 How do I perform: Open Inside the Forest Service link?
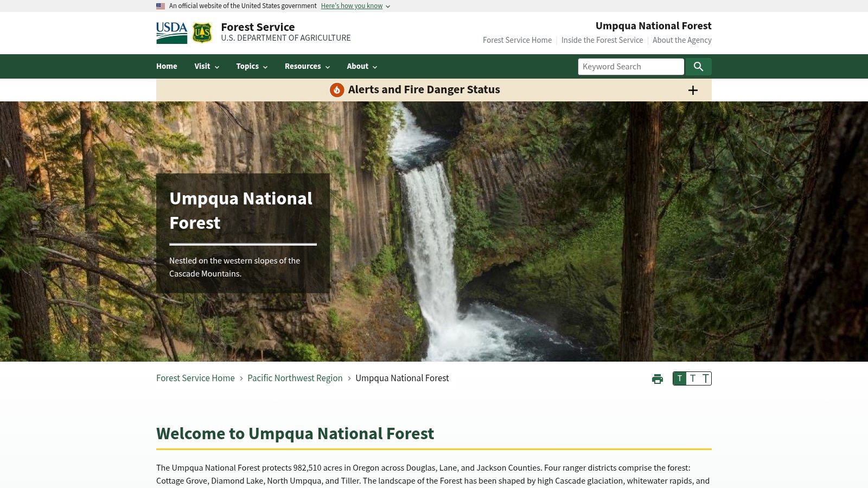[x=602, y=40]
